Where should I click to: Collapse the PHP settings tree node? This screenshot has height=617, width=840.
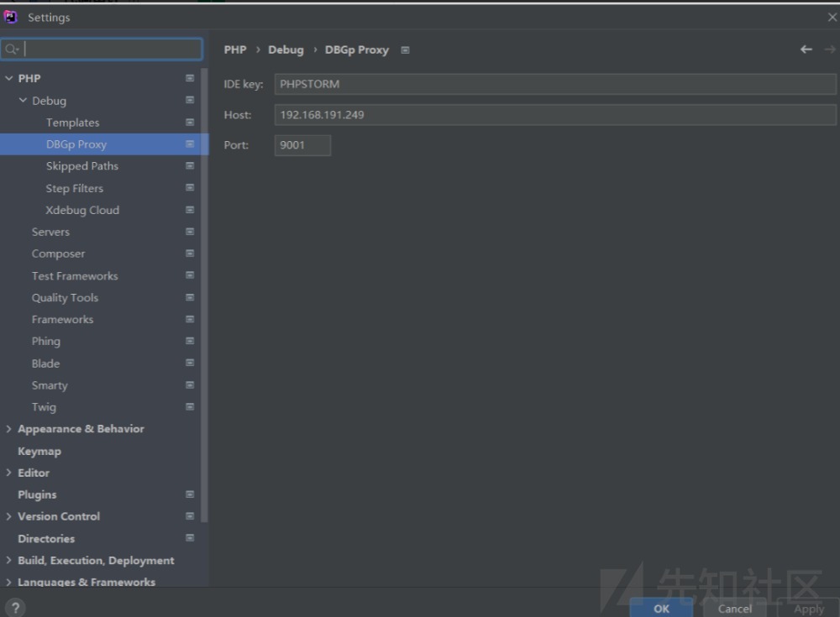point(9,78)
